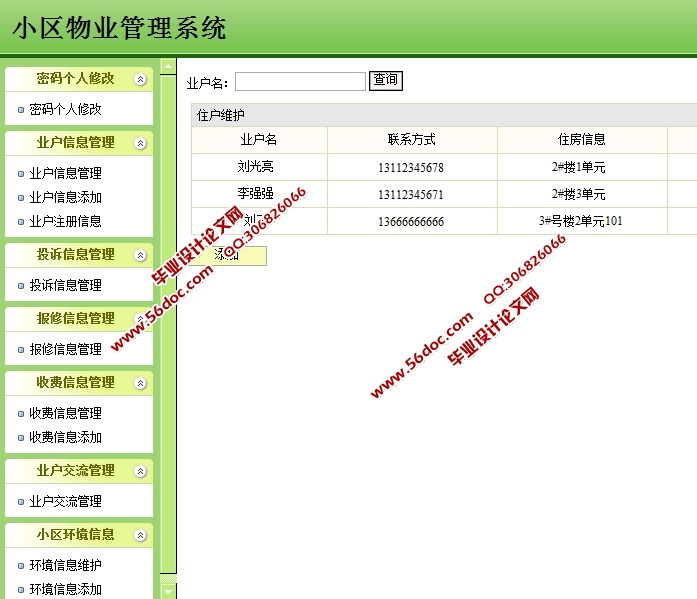Select the 刘光亮 name cell
Viewport: 697px width, 599px height.
(x=259, y=167)
